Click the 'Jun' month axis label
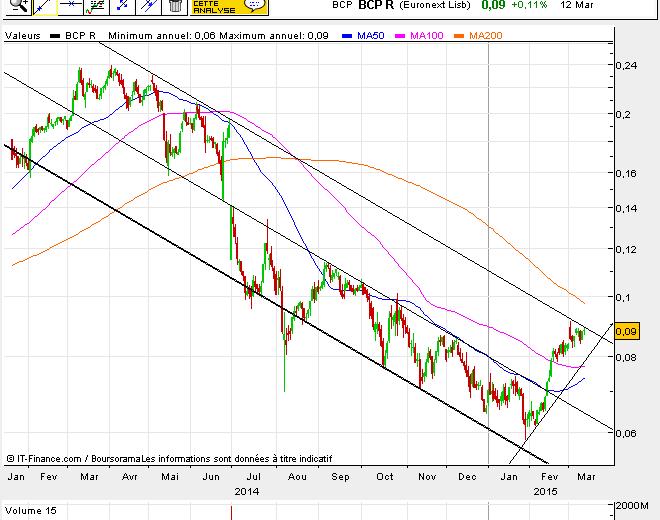 click(x=211, y=477)
